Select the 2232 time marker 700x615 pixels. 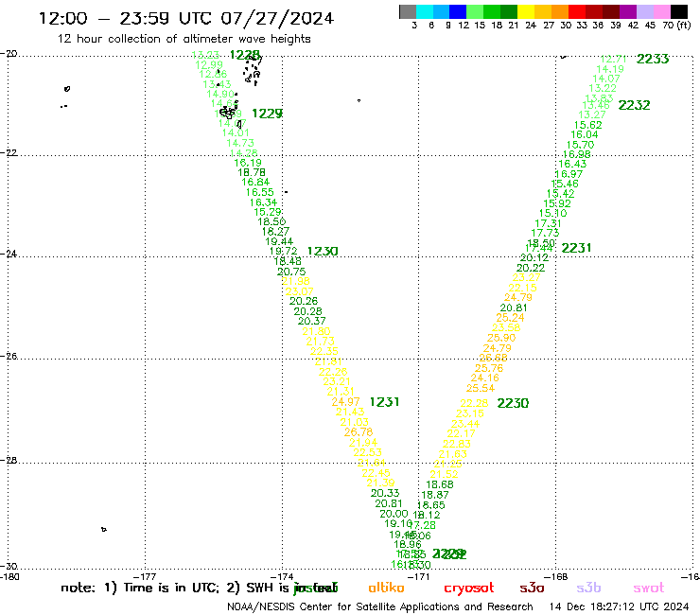point(634,105)
